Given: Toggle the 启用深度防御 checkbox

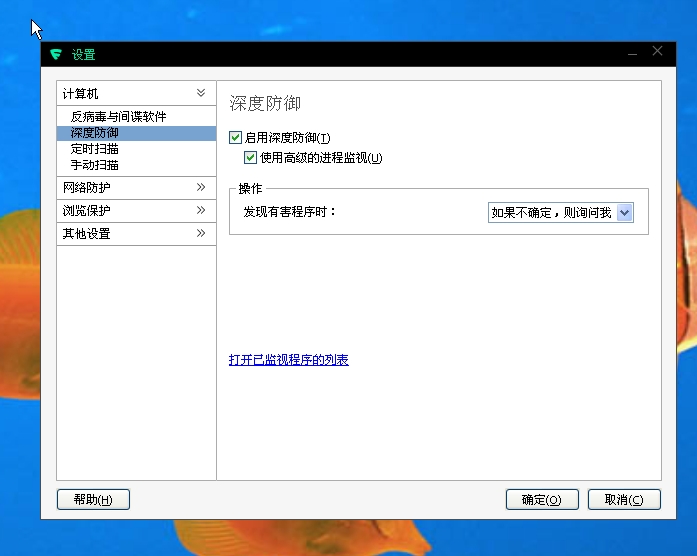Looking at the screenshot, I should 236,138.
